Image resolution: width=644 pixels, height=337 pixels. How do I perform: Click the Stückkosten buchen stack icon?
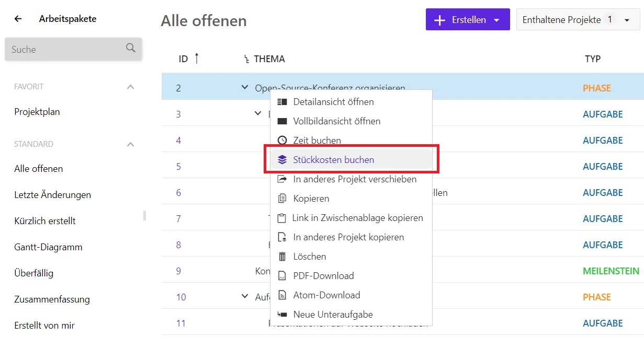click(x=283, y=160)
